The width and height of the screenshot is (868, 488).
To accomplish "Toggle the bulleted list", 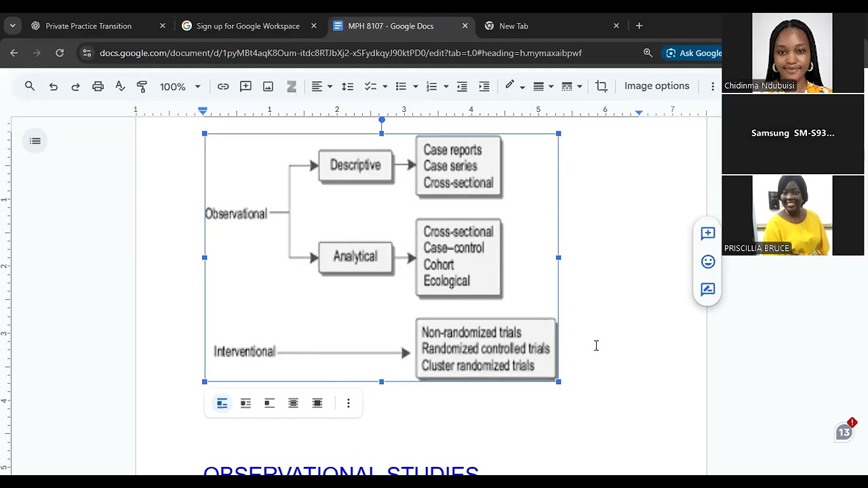I will tap(401, 86).
